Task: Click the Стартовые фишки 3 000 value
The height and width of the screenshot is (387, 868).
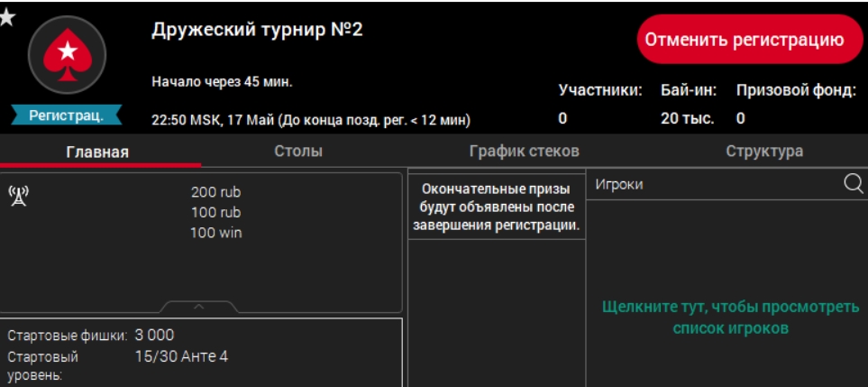Action: click(154, 336)
